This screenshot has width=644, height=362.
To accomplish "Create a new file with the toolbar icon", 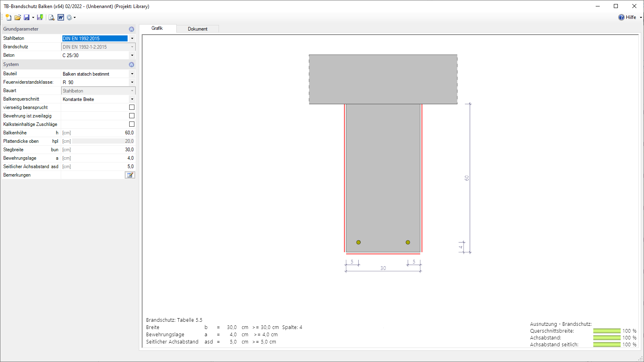I will 8,17.
